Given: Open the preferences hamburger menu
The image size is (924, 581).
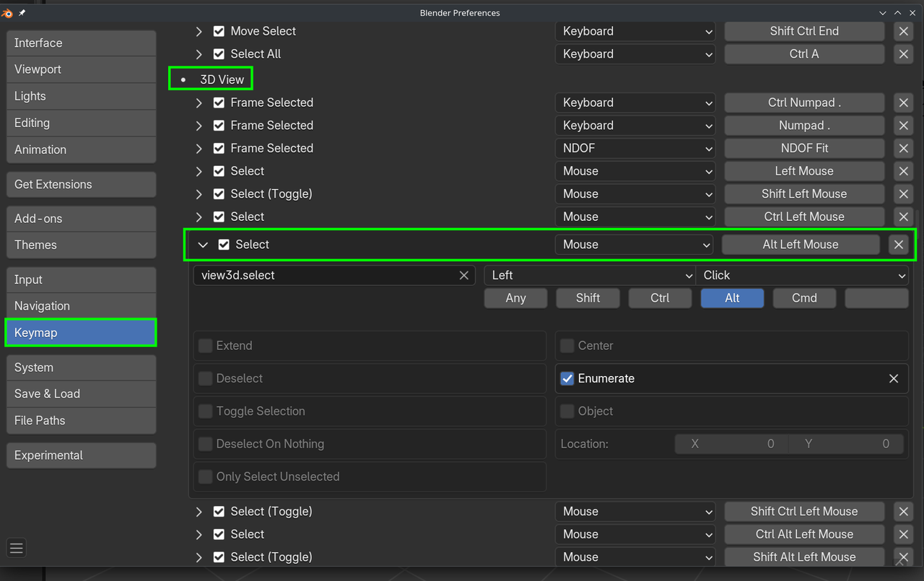Looking at the screenshot, I should tap(17, 549).
